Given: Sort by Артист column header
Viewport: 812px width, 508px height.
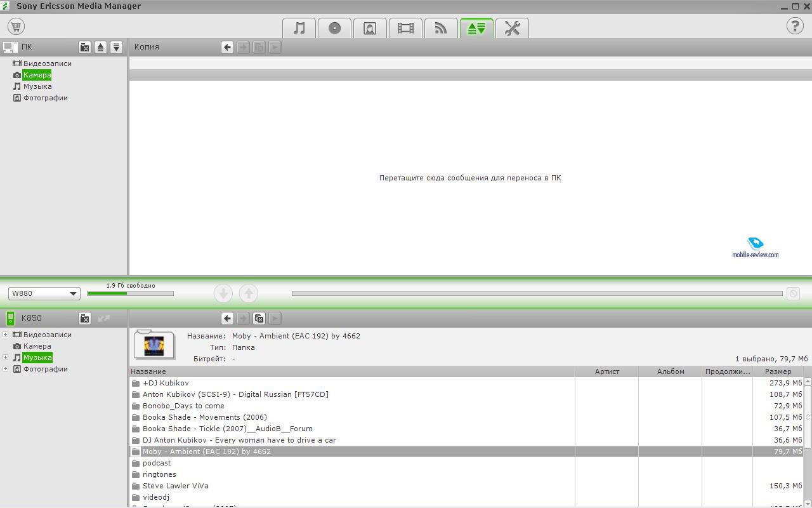Looking at the screenshot, I should click(607, 371).
